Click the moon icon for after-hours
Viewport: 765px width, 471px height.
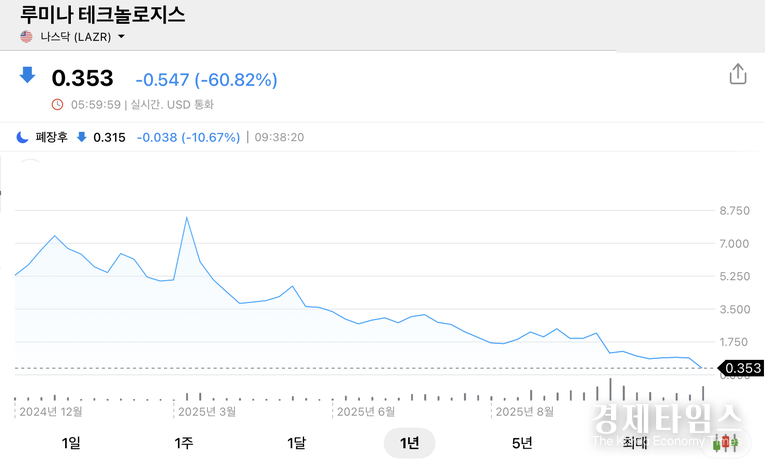pyautogui.click(x=22, y=137)
